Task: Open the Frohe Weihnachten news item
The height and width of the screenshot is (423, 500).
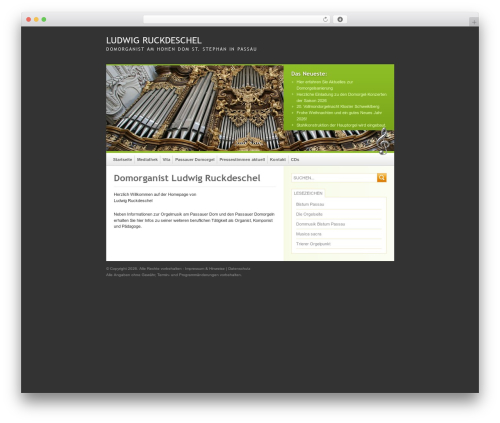Action: coord(339,116)
